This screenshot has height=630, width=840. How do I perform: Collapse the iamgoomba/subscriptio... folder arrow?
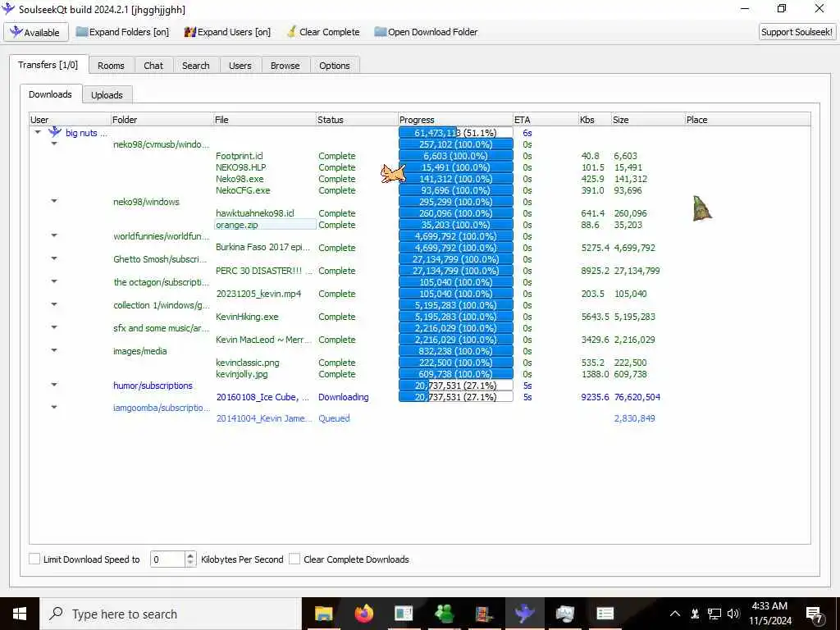coord(54,407)
